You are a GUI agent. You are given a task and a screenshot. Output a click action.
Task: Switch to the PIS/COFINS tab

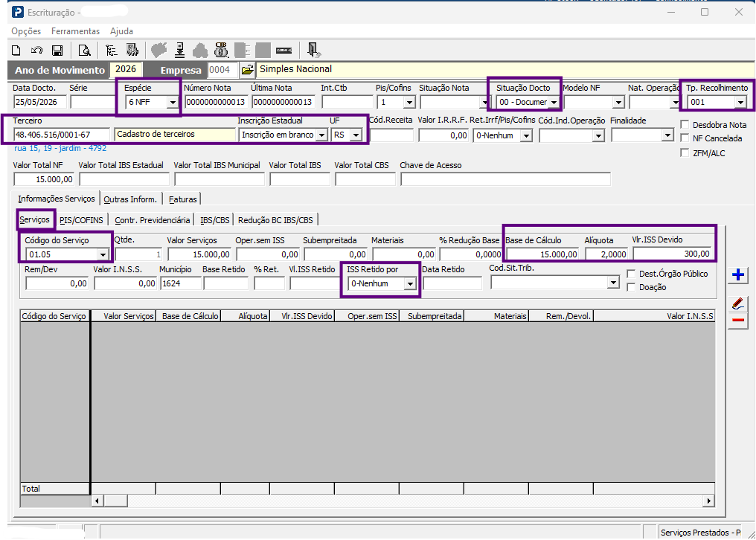[82, 220]
